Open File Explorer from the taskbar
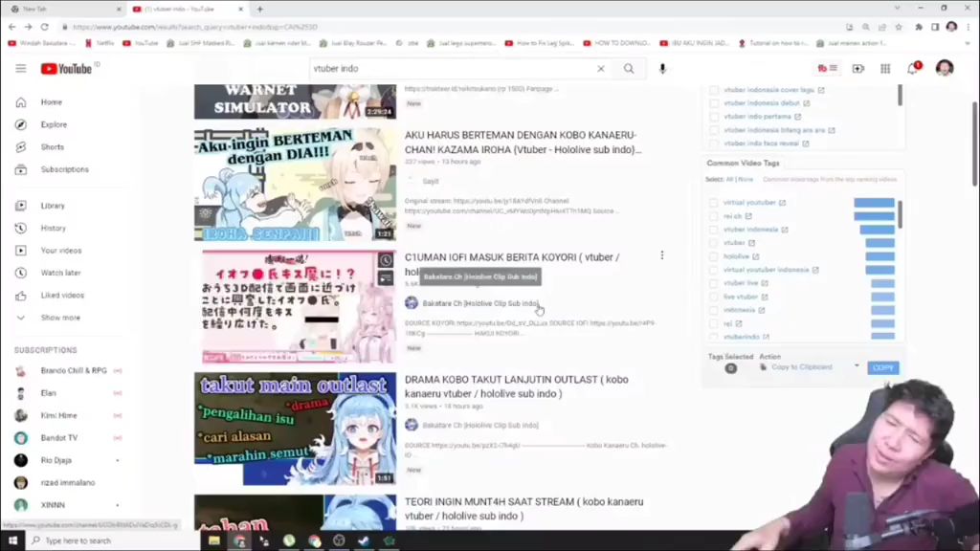Screen dimensions: 980x551 pyautogui.click(x=214, y=540)
